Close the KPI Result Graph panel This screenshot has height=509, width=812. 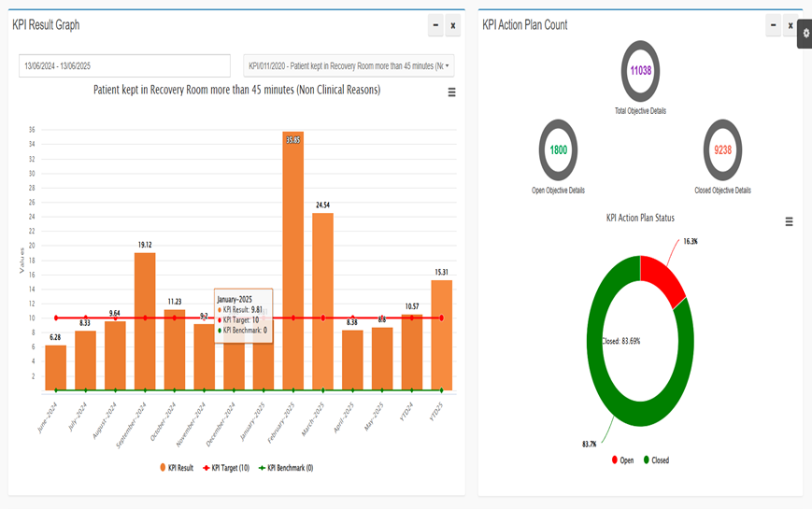453,26
